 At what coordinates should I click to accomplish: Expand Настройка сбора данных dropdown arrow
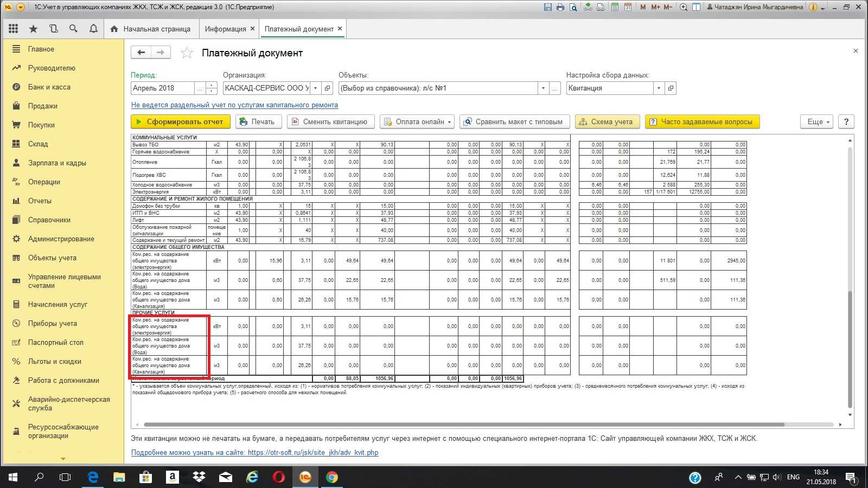[659, 88]
